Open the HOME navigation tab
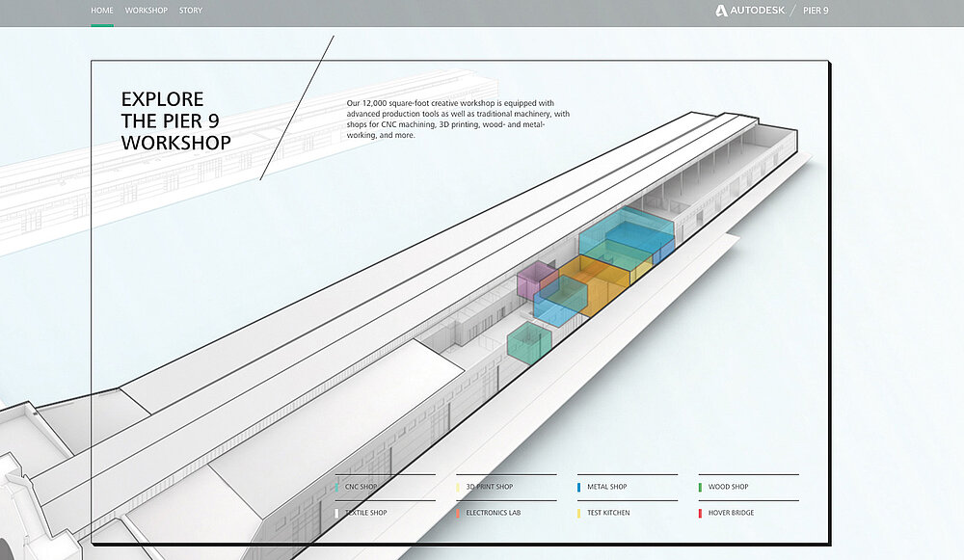Screen dimensions: 964x560 coord(101,11)
